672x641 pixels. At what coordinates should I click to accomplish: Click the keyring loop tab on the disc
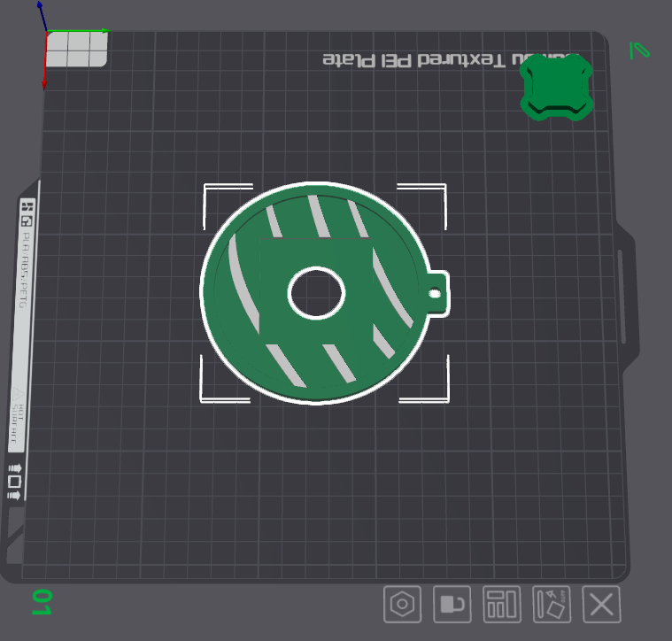coord(436,292)
